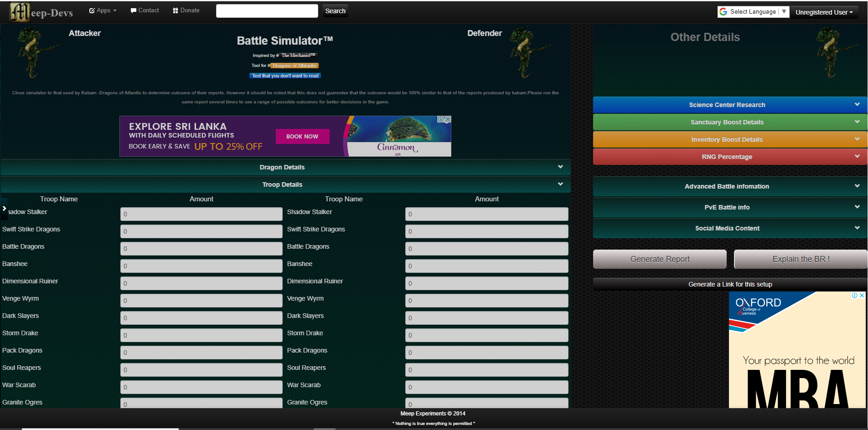Viewport: 868px width, 430px height.
Task: Click the Explain the BR ! button
Action: pos(801,259)
